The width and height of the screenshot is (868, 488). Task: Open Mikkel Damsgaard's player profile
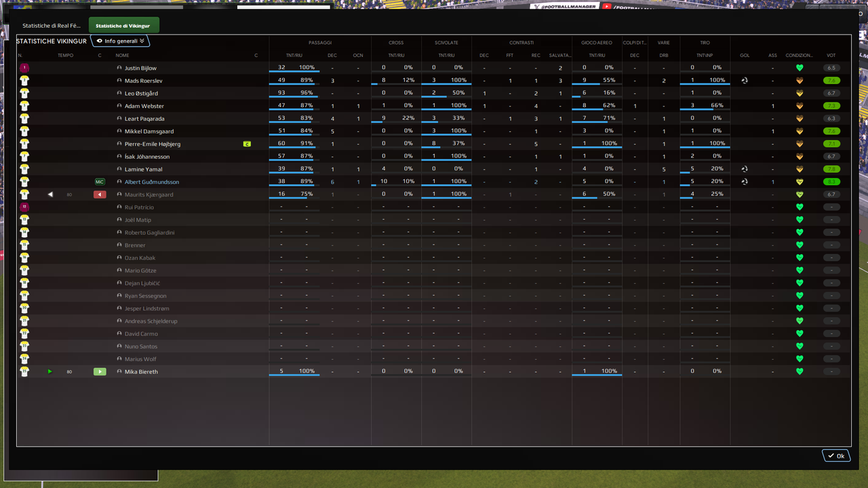pos(149,131)
